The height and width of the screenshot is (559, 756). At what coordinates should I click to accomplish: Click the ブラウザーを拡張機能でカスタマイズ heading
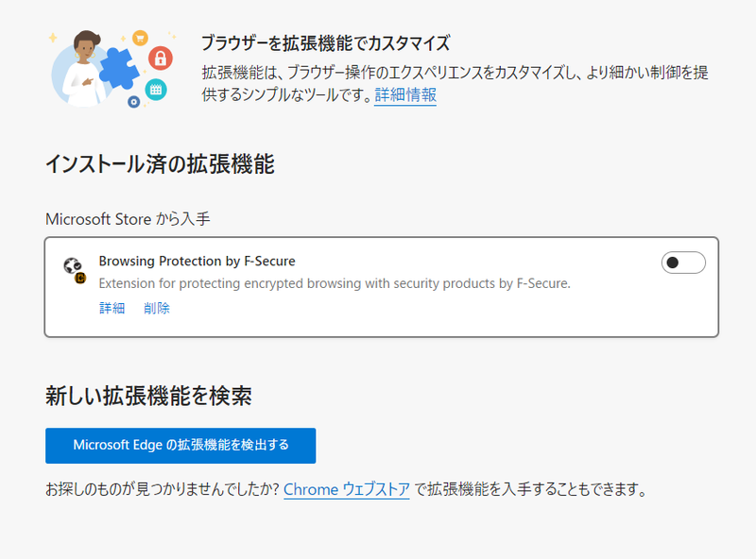[x=325, y=42]
